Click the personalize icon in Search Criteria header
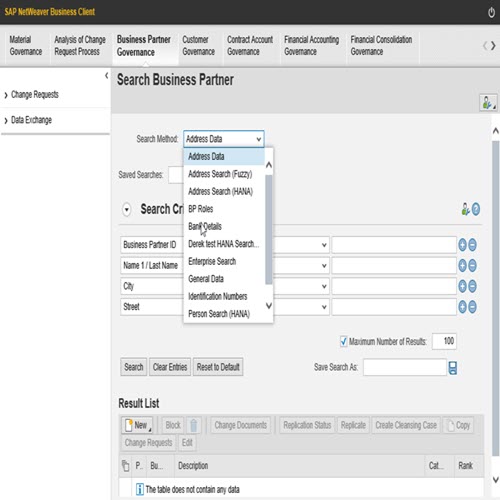Viewport: 500px width, 500px height. 465,209
